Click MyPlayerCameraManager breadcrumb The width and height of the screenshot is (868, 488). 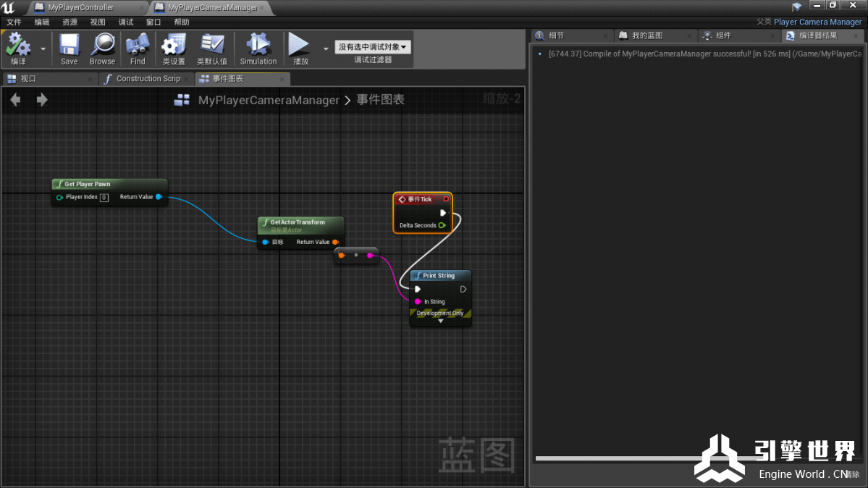269,100
